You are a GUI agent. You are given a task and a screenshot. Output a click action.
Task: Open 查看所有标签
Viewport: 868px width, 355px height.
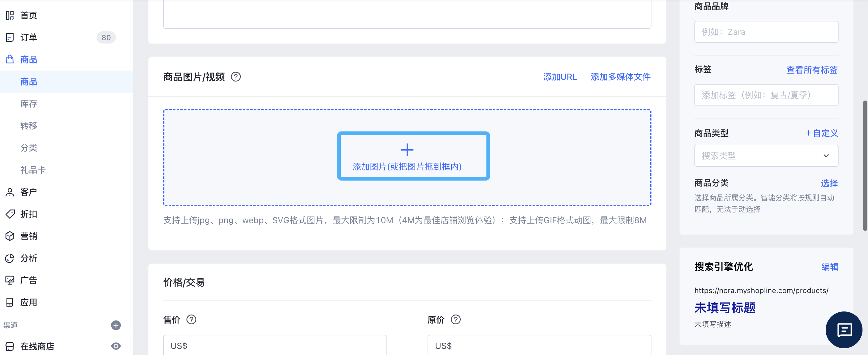(x=812, y=70)
